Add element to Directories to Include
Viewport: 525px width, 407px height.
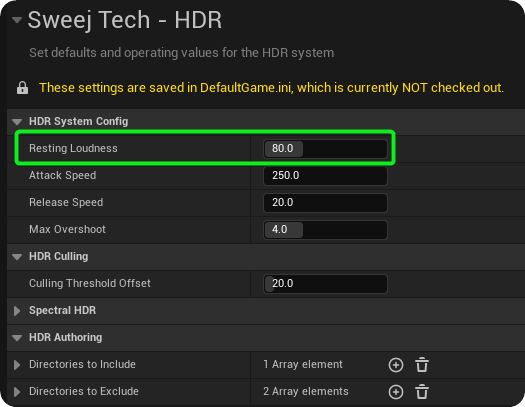tap(396, 365)
